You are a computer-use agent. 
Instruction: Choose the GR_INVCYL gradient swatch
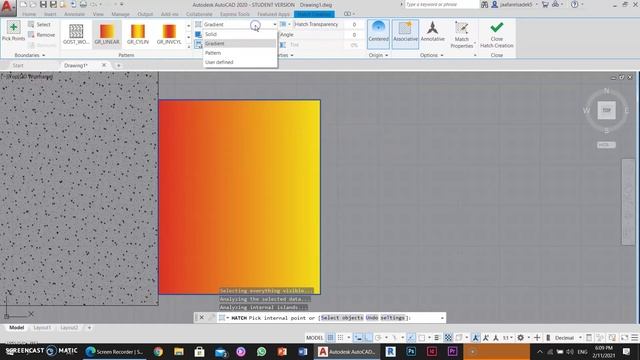pos(169,34)
